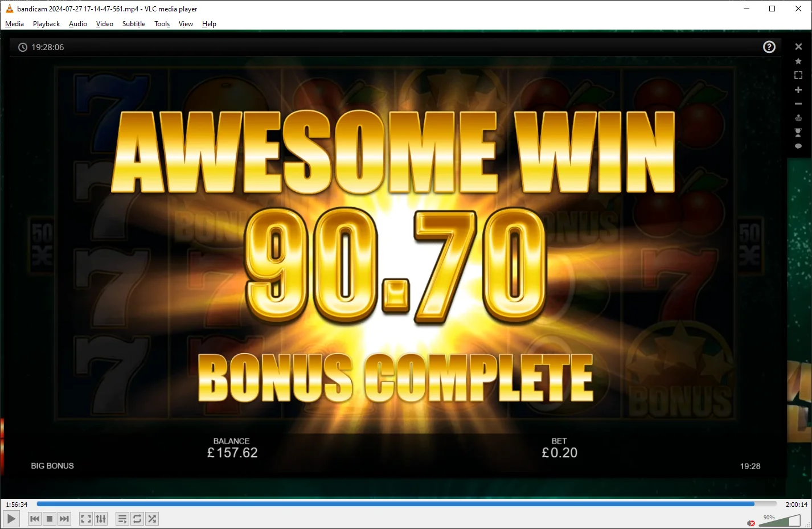Screen dimensions: 812x529
Task: Click the money bag icon in sidebar
Action: click(798, 118)
